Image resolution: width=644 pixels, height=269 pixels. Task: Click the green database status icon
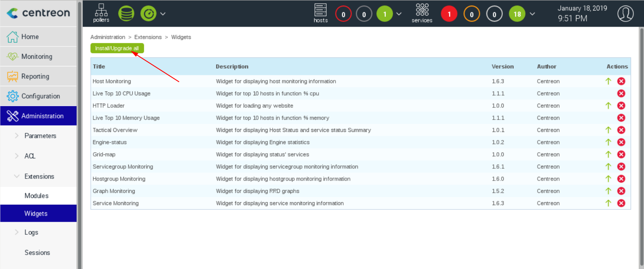(x=126, y=14)
